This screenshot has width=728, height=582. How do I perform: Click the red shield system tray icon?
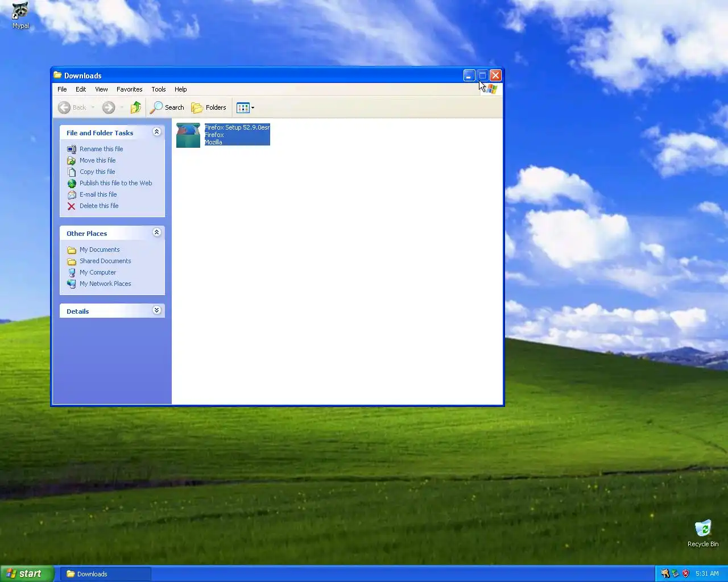click(x=685, y=573)
